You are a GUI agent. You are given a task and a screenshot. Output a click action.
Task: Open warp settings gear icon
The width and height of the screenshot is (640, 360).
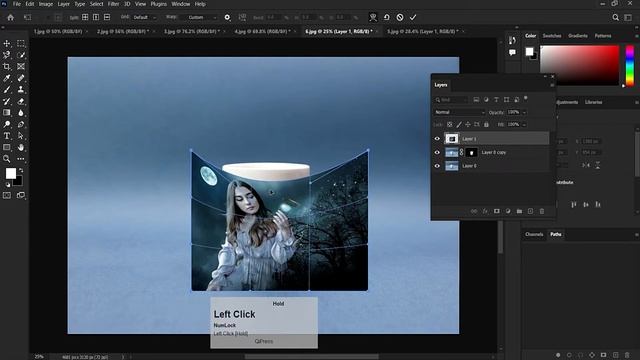tap(227, 18)
